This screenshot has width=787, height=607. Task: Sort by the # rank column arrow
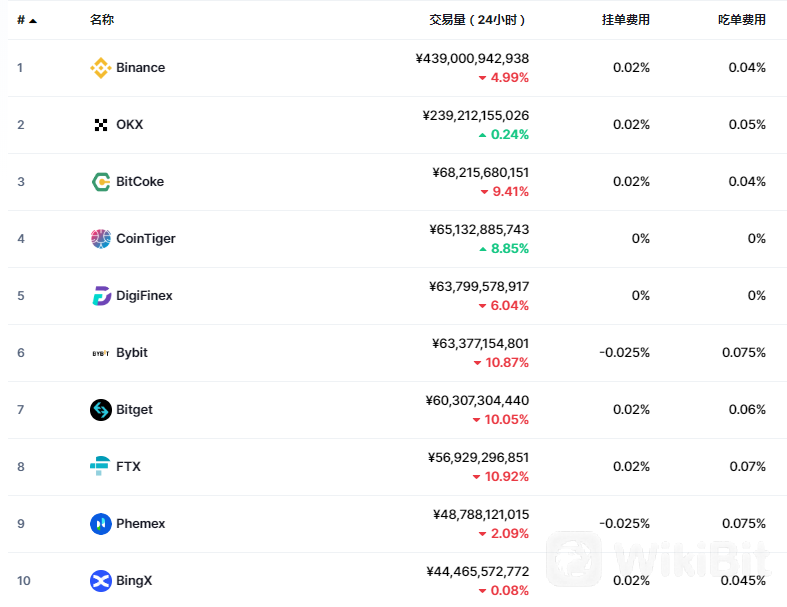[x=33, y=20]
